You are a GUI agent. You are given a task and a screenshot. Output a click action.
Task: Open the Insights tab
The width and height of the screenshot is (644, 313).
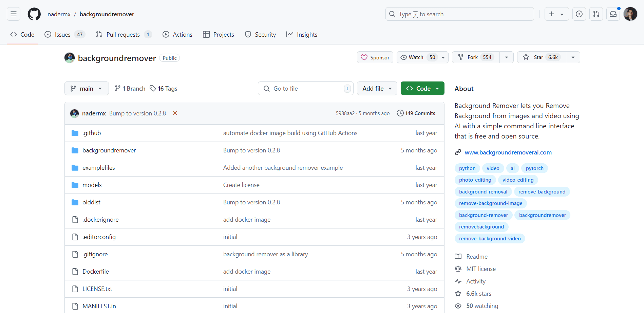(302, 34)
